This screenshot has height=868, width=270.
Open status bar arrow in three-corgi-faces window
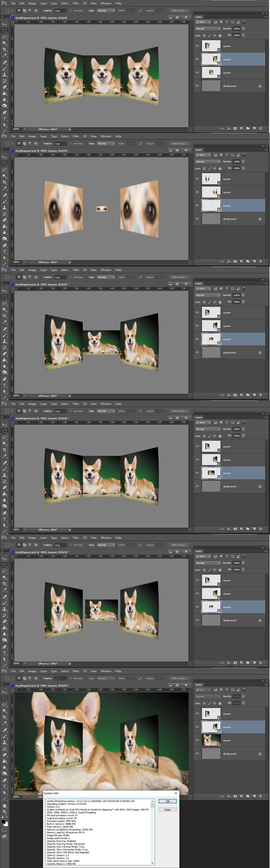click(70, 129)
